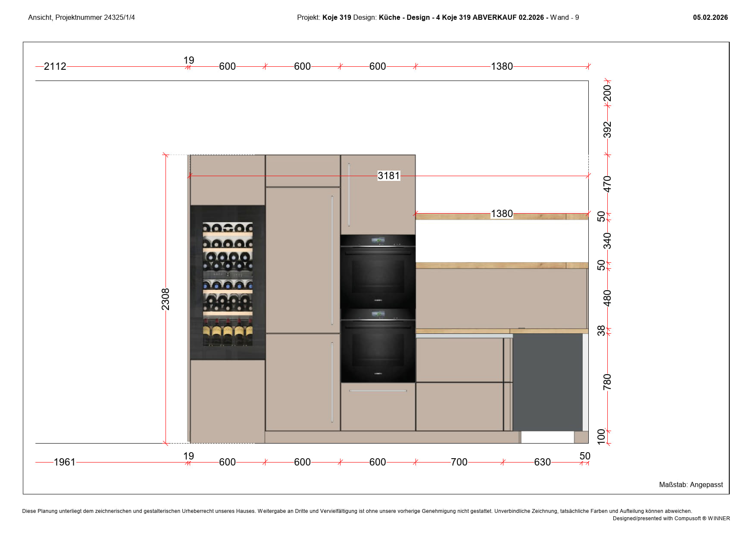The image size is (756, 534).
Task: Click the 1961 dimension at bottom left
Action: click(64, 462)
